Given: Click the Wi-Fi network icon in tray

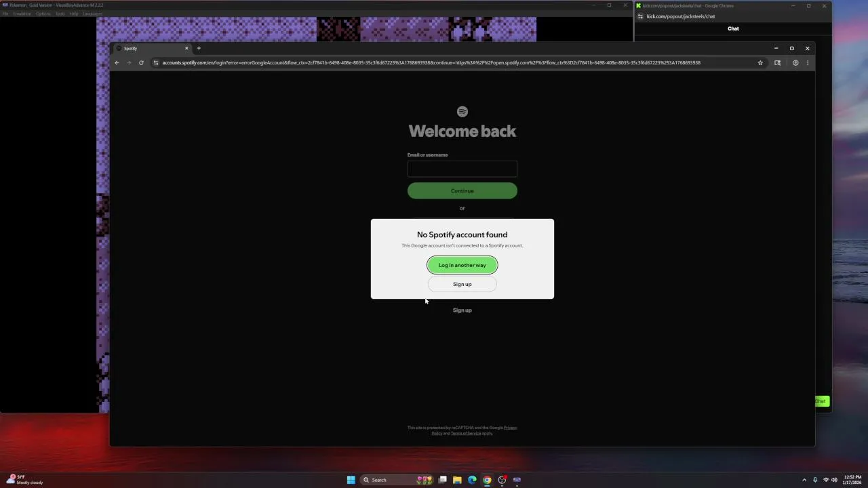Looking at the screenshot, I should click(x=826, y=480).
